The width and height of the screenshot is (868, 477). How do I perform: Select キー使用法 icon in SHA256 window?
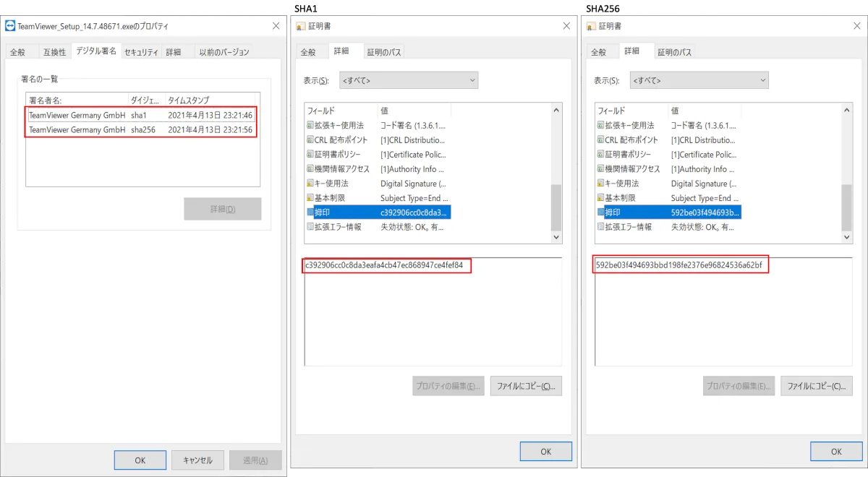click(x=601, y=184)
